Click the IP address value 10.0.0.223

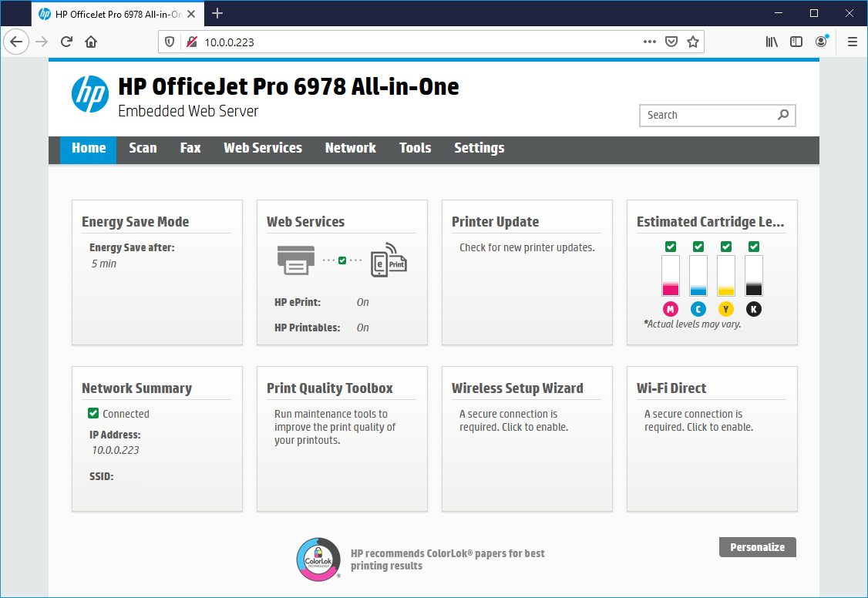115,450
